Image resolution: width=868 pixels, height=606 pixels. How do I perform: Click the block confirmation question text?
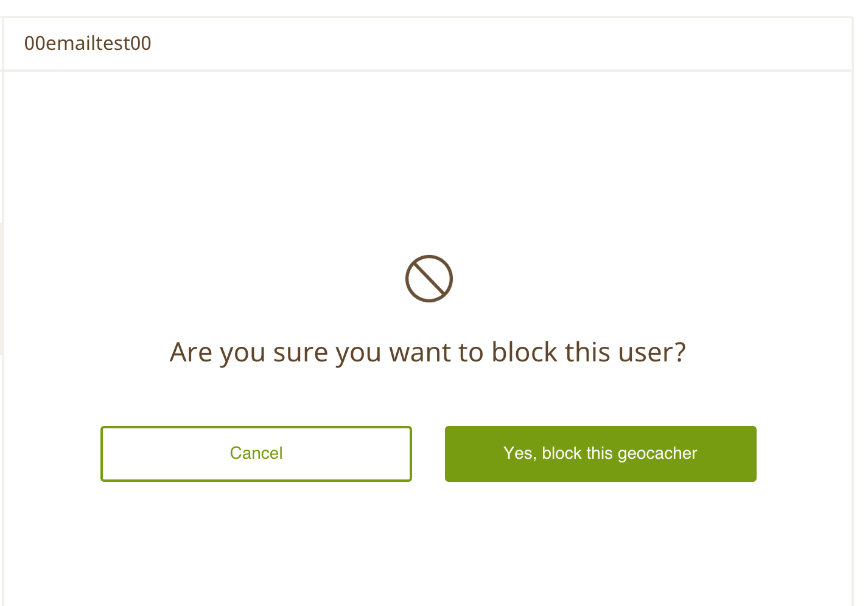[427, 352]
